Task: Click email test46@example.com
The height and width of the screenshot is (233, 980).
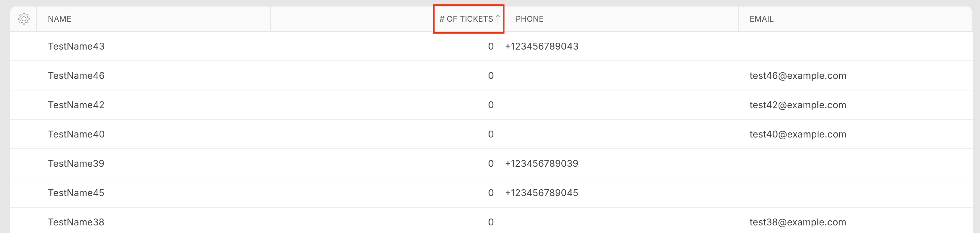Action: pyautogui.click(x=798, y=76)
